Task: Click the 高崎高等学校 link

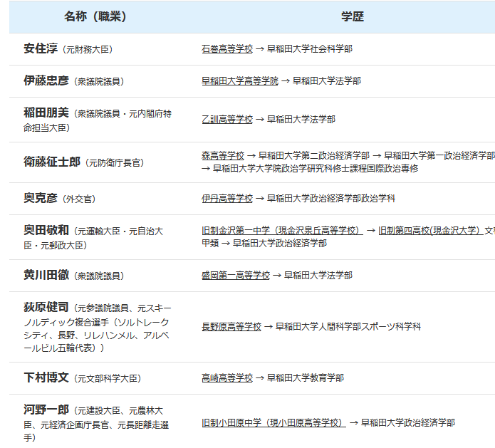Action: coord(226,378)
